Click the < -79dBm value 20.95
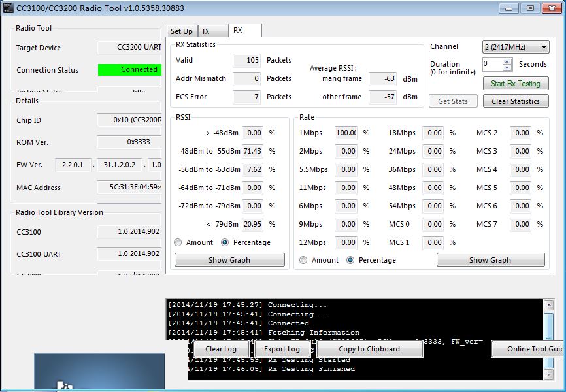This screenshot has width=566, height=392. click(252, 224)
